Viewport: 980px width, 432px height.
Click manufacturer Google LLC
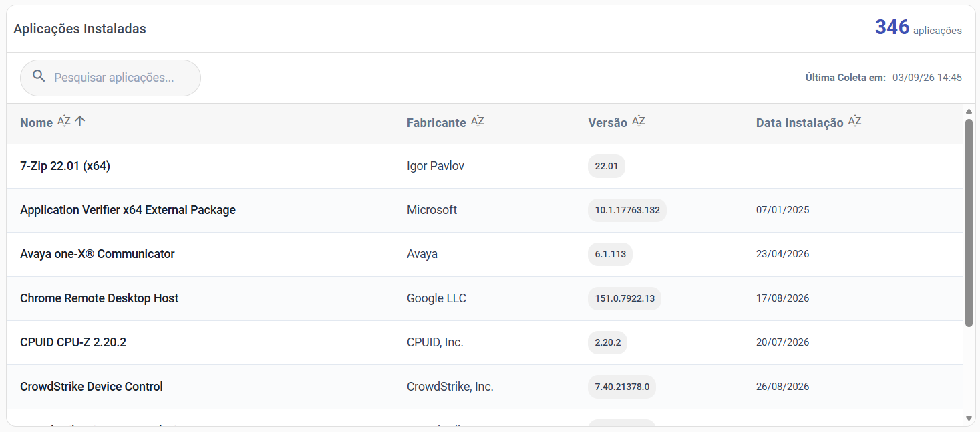[437, 298]
